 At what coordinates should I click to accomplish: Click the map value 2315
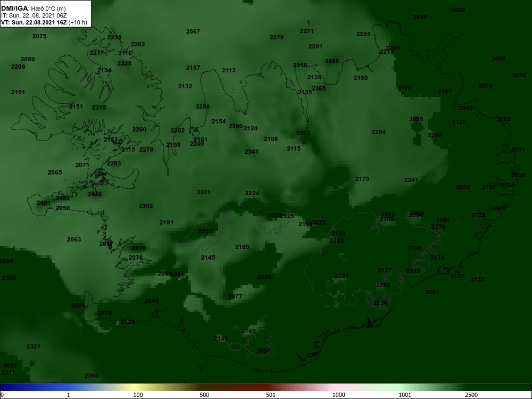[99, 107]
